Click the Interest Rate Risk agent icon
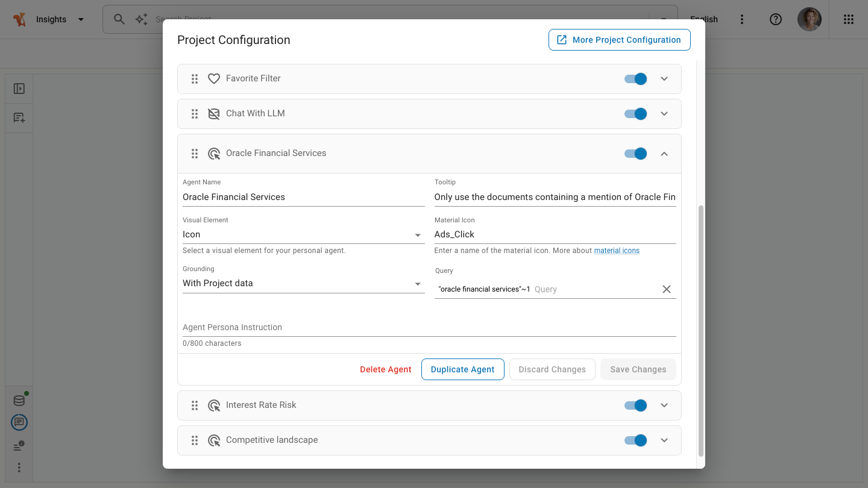 click(214, 405)
